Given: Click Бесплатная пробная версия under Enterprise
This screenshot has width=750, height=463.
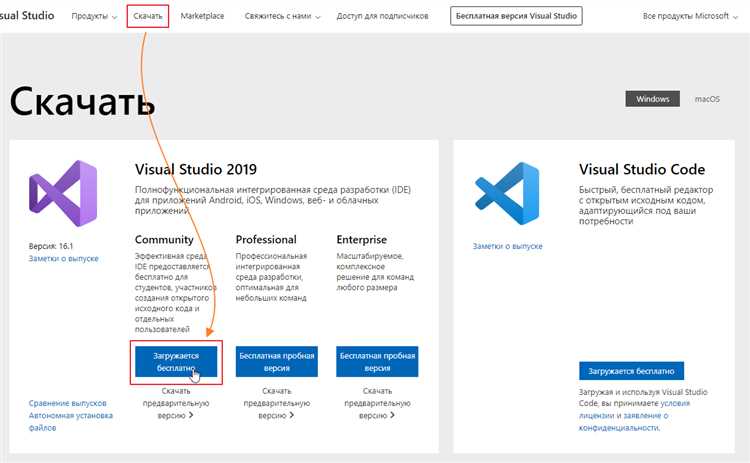Looking at the screenshot, I should [x=377, y=362].
